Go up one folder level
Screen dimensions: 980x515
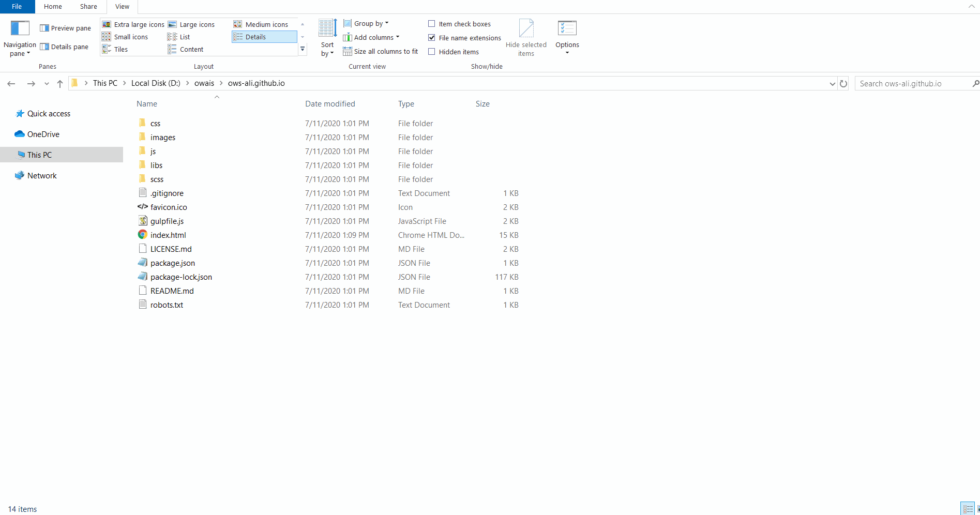pos(60,84)
